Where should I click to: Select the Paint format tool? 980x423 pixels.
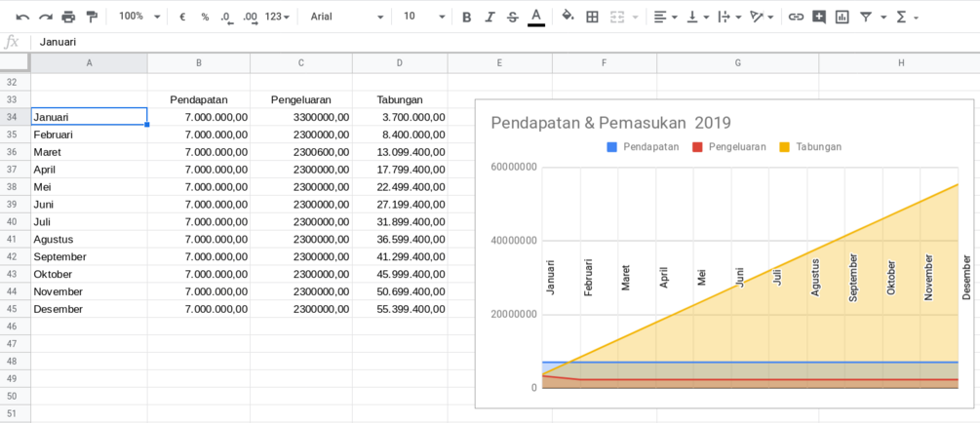[92, 17]
